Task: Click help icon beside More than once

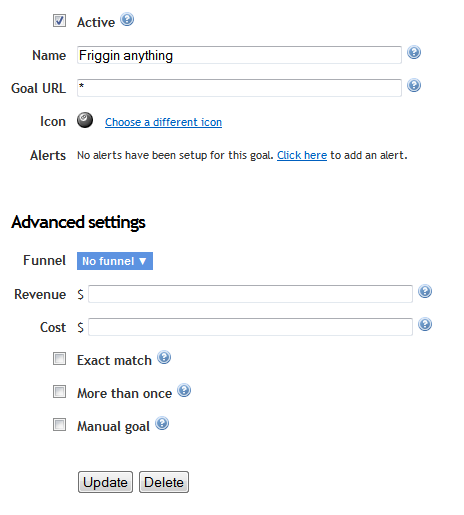Action: 184,390
